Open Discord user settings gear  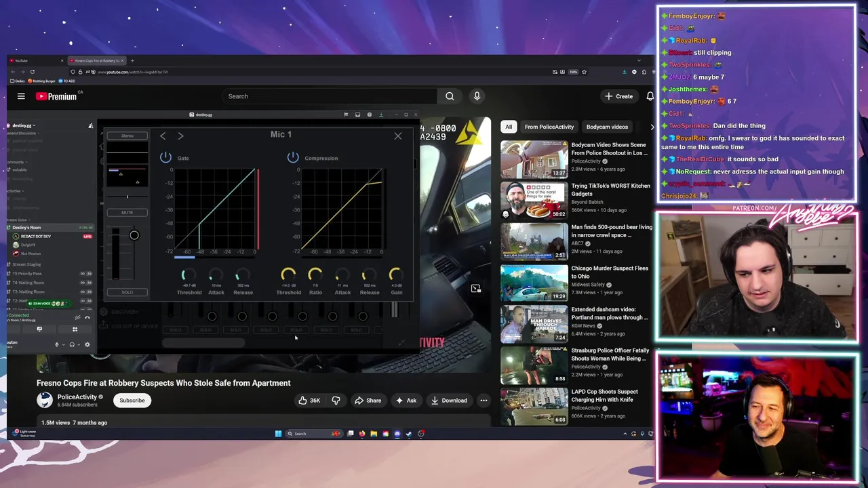[x=87, y=345]
